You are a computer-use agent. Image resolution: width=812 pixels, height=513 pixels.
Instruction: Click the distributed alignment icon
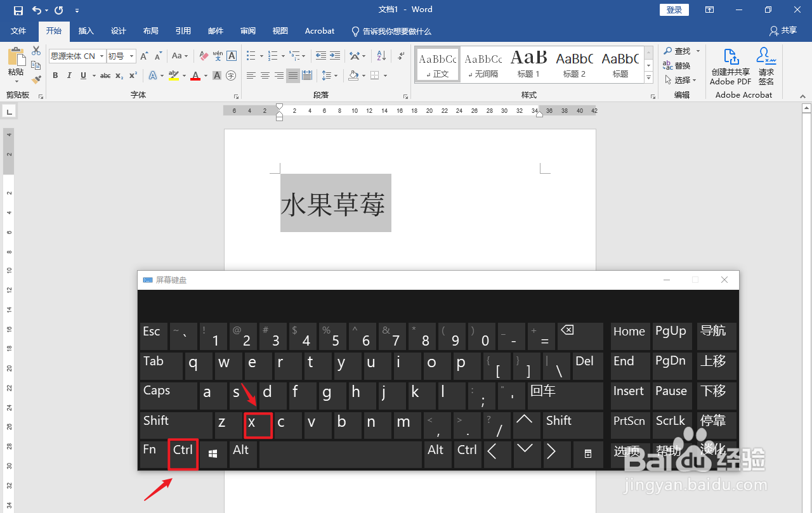pos(307,75)
